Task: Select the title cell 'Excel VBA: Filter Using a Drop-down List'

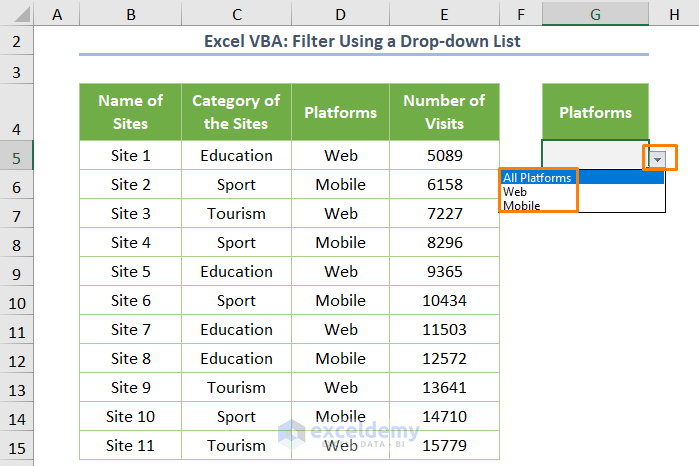Action: coord(362,41)
